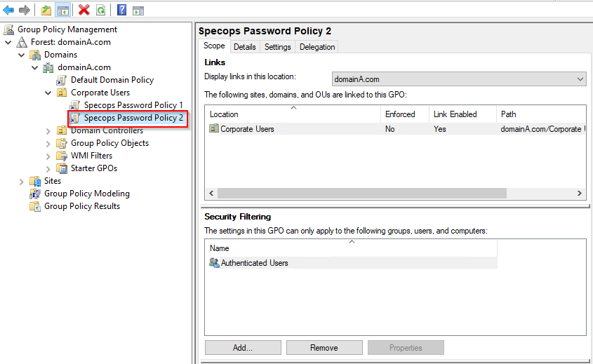
Task: Click the Links list horizontal scrollbar thumb
Action: pos(362,193)
